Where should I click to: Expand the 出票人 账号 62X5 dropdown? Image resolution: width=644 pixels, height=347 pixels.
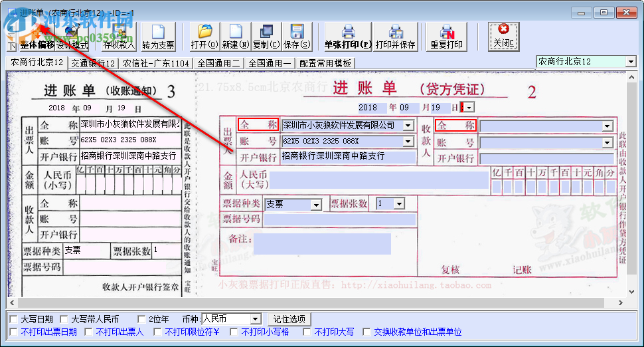408,142
